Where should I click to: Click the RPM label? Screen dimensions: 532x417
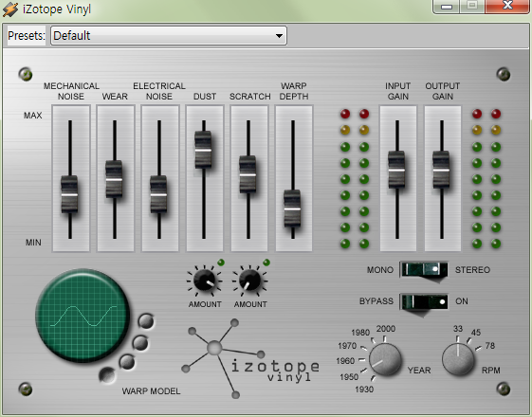click(x=491, y=371)
